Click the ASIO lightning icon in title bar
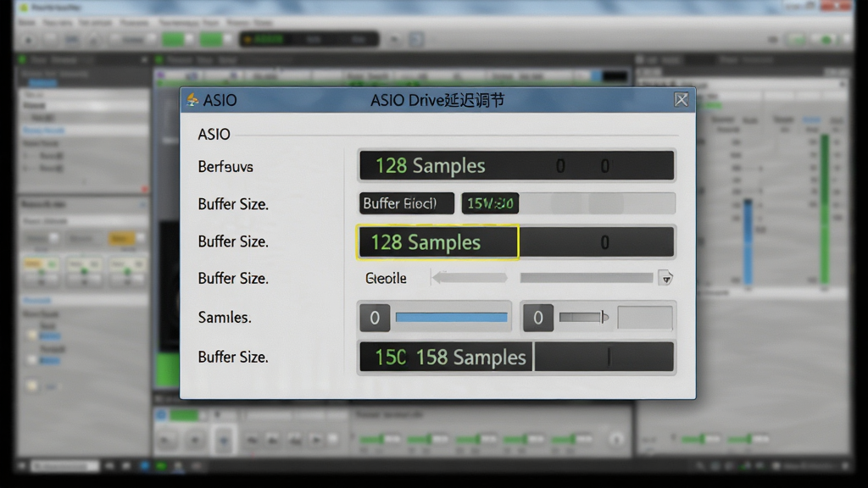This screenshot has width=868, height=488. click(x=192, y=100)
